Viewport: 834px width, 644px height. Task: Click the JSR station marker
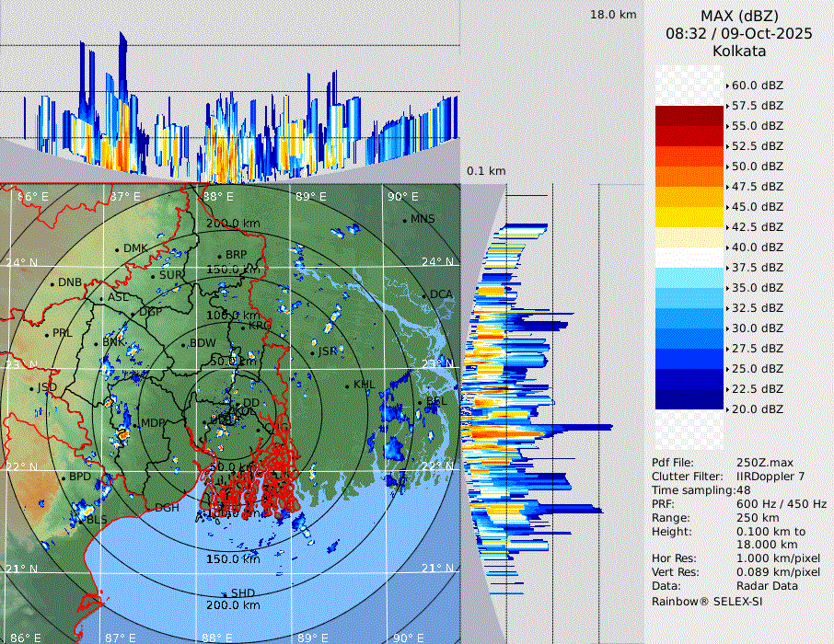312,352
